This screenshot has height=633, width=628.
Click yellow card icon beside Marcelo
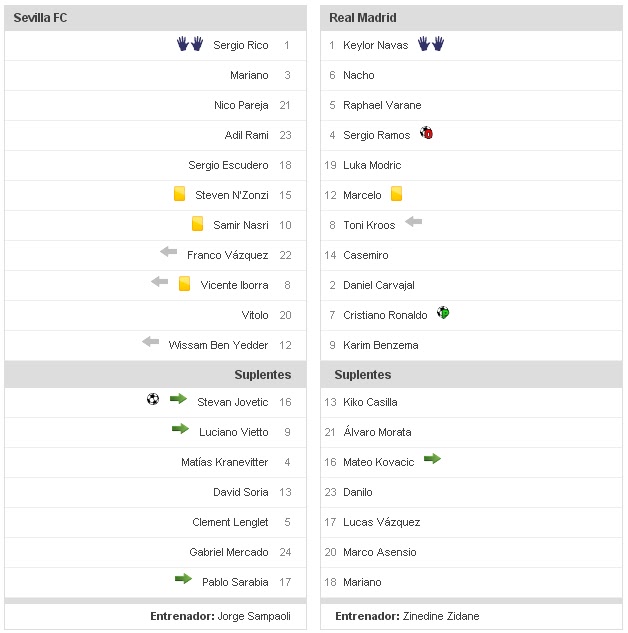397,194
